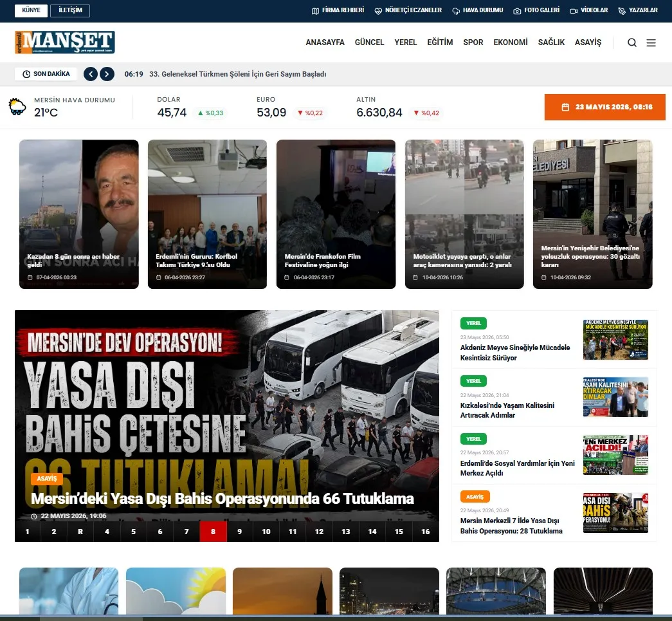The width and height of the screenshot is (672, 621).
Task: Open the Yerel category
Action: pyautogui.click(x=405, y=42)
